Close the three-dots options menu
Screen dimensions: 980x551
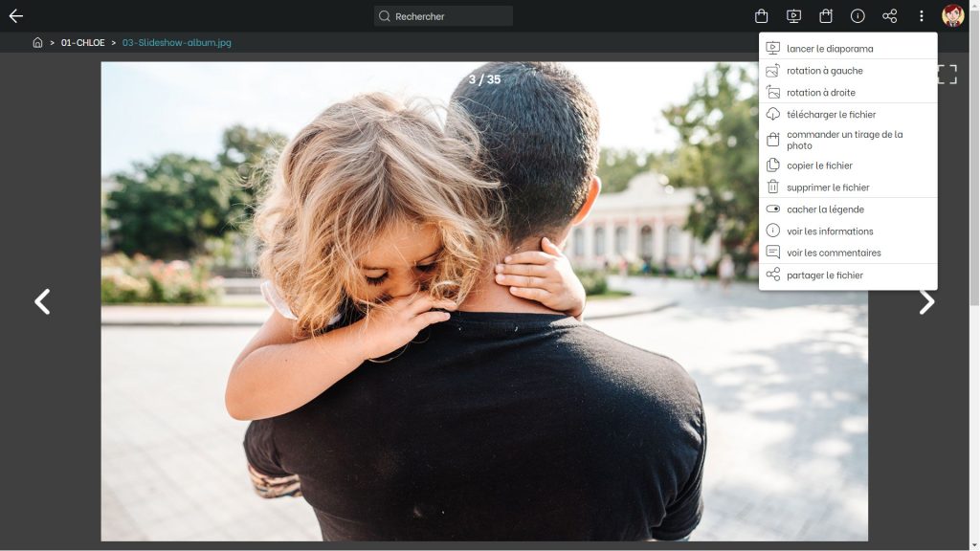point(921,16)
